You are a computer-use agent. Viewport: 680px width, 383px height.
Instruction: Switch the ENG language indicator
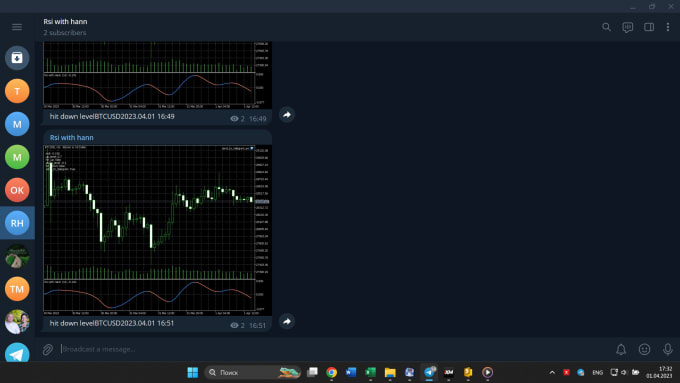[x=598, y=372]
